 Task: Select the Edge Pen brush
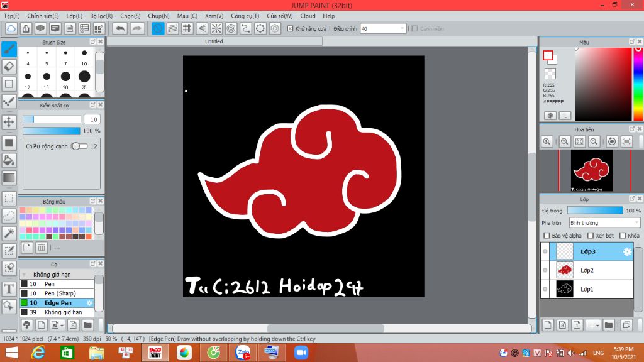tap(57, 303)
